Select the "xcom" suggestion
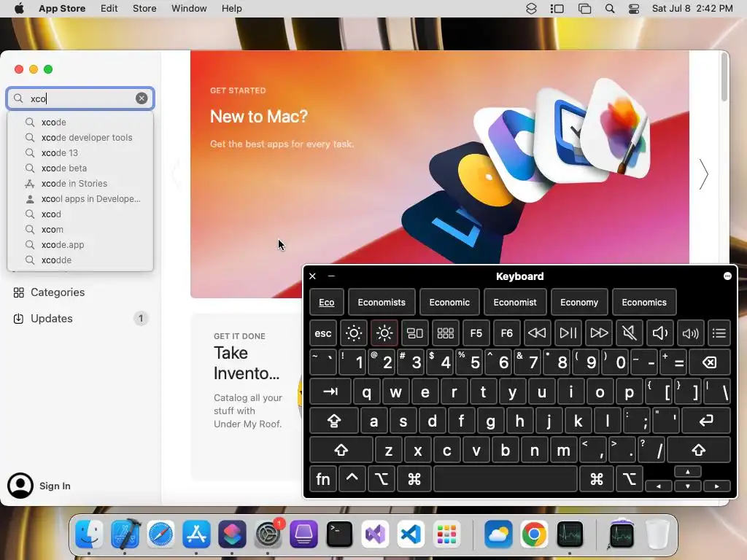The image size is (747, 560). [80, 230]
